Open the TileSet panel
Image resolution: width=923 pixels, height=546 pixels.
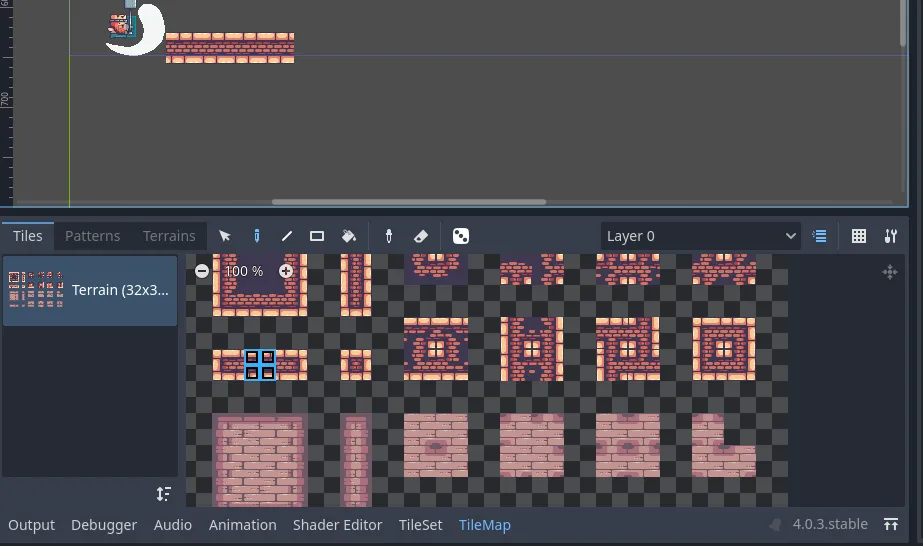(420, 525)
